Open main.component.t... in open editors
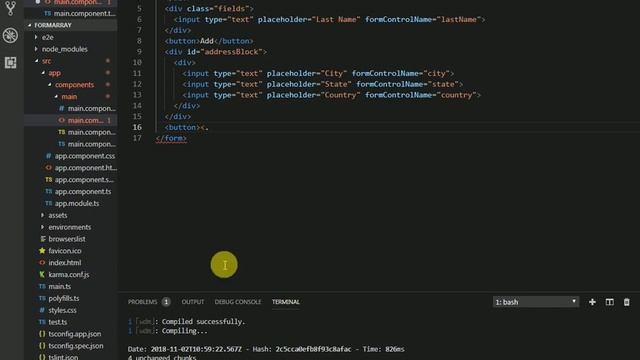This screenshot has height=360, width=640. coord(71,13)
